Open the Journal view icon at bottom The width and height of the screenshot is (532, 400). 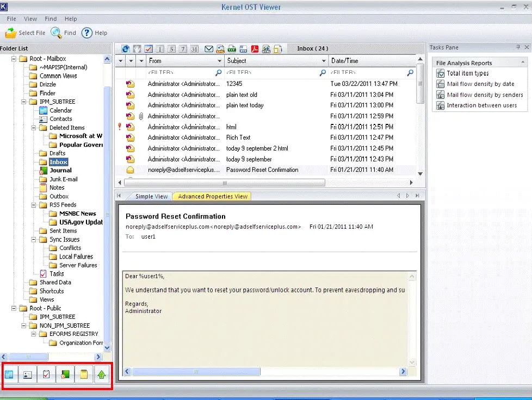click(65, 374)
